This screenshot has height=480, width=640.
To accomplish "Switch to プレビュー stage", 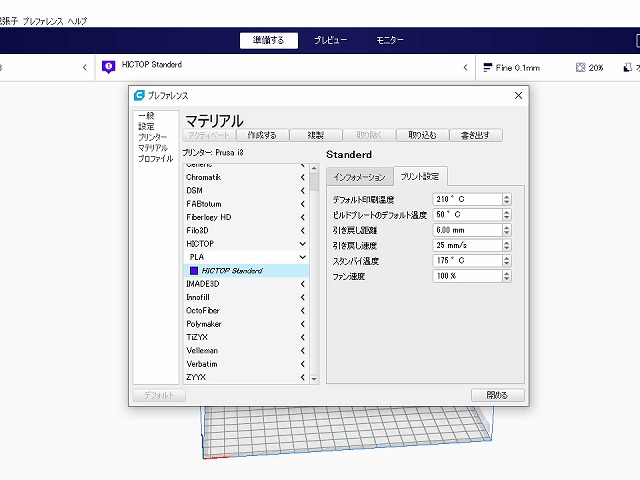I will (x=330, y=40).
